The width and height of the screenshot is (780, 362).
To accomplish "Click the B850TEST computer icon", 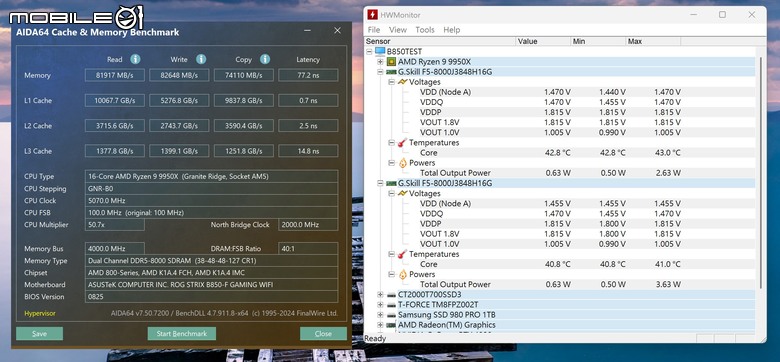I will pyautogui.click(x=380, y=52).
